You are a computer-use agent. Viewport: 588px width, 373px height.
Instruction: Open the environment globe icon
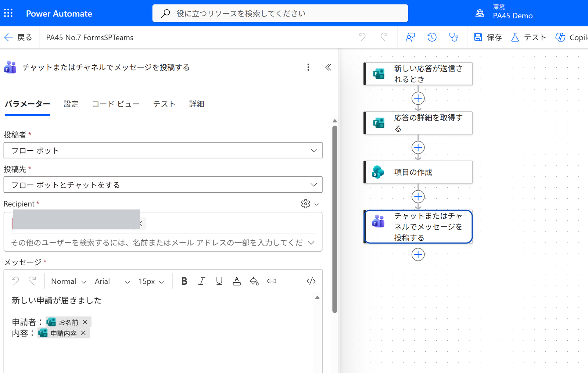pyautogui.click(x=480, y=13)
